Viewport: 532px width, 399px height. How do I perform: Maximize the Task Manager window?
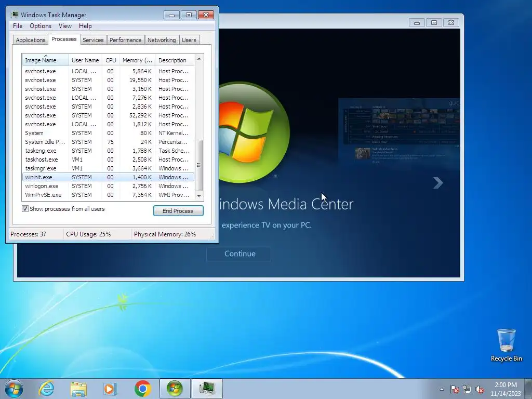point(189,15)
